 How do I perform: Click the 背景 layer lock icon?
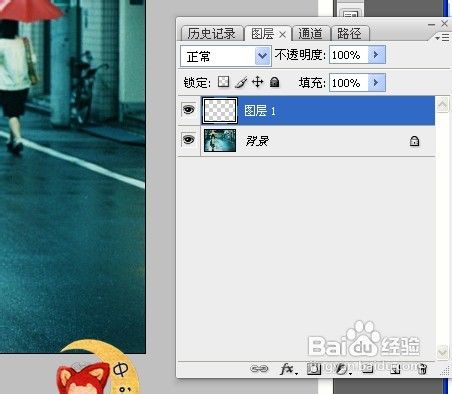pos(414,141)
